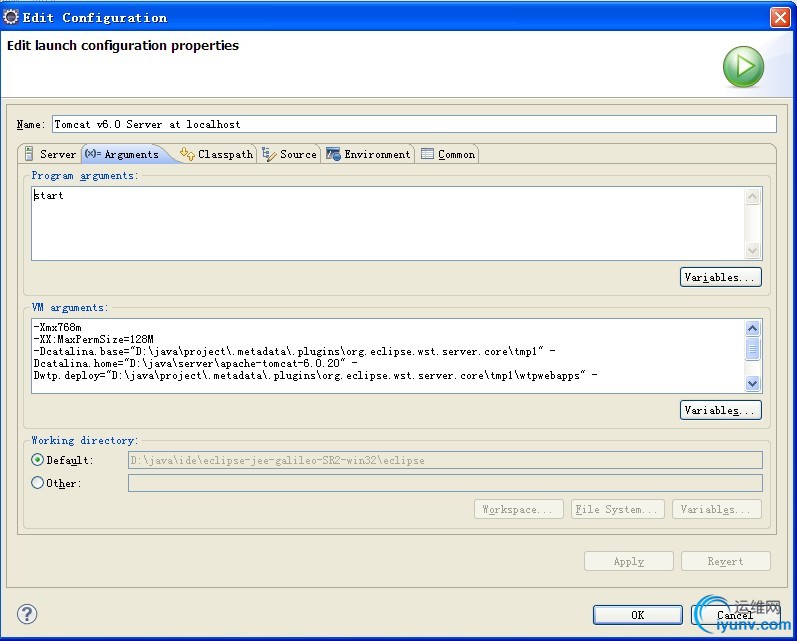The height and width of the screenshot is (641, 797).
Task: Click Program arguments scrollbar up arrow
Action: (753, 196)
